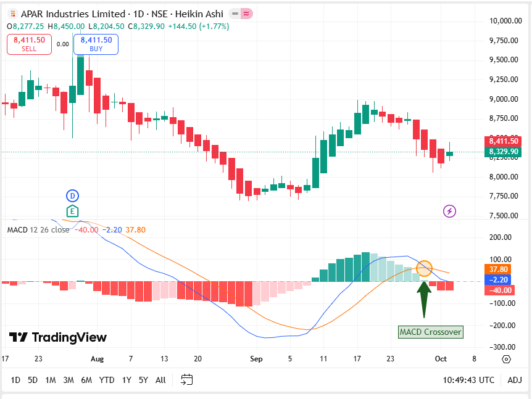Select the 1M time range
Image resolution: width=532 pixels, height=399 pixels.
pyautogui.click(x=51, y=380)
